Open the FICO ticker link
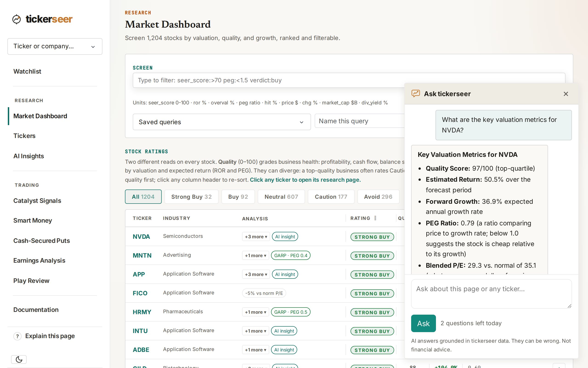This screenshot has height=368, width=588. point(140,293)
